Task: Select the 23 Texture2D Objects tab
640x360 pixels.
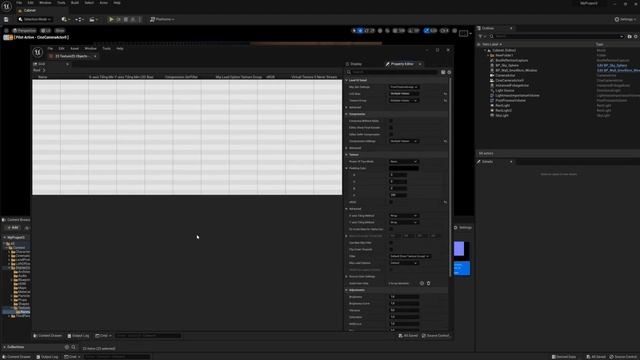Action: [x=73, y=56]
